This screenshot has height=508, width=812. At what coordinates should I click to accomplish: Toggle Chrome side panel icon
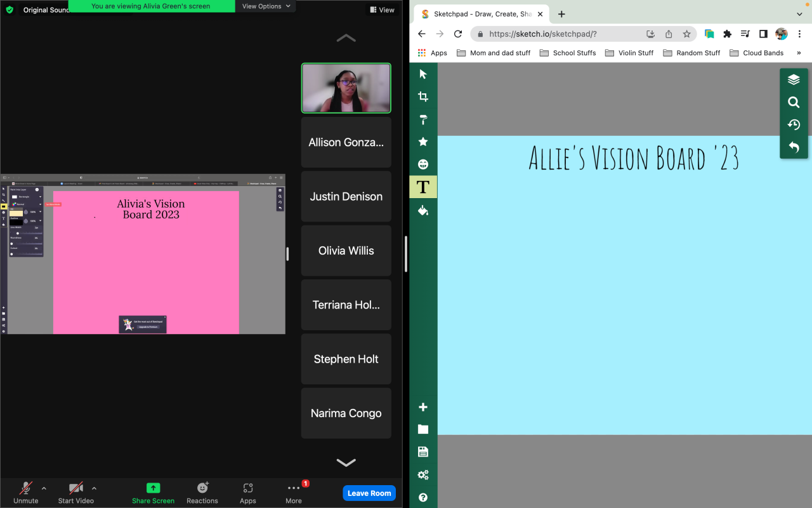(x=763, y=34)
